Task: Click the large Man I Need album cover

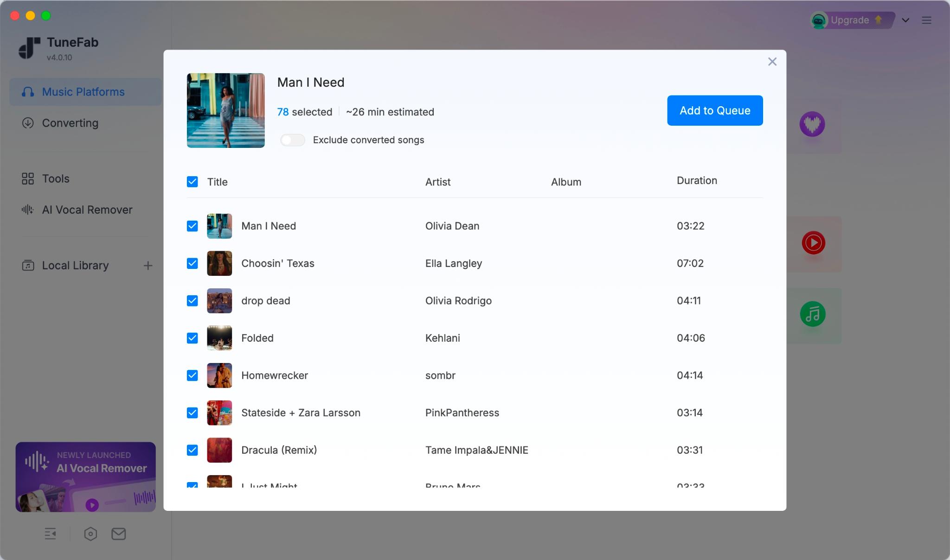Action: pyautogui.click(x=226, y=110)
